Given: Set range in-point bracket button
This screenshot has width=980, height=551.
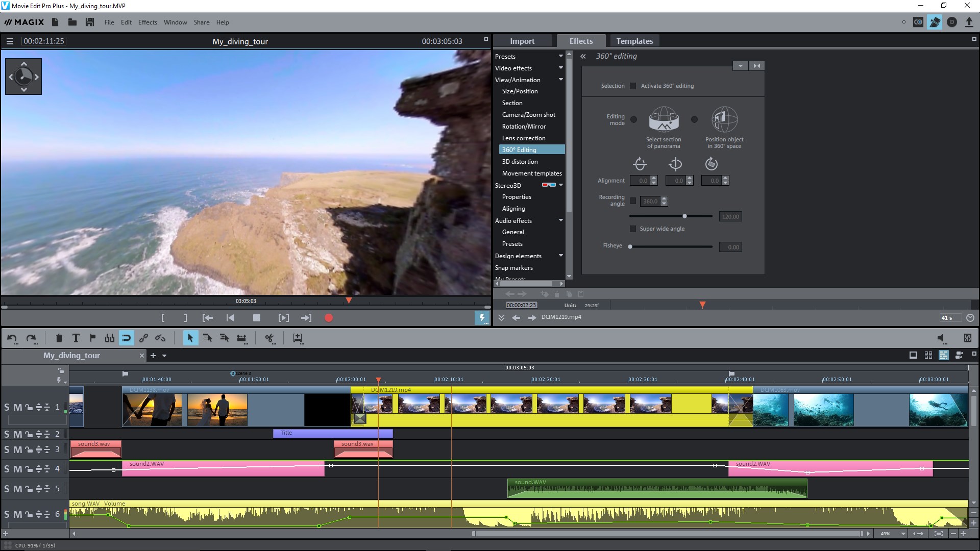Looking at the screenshot, I should point(163,318).
